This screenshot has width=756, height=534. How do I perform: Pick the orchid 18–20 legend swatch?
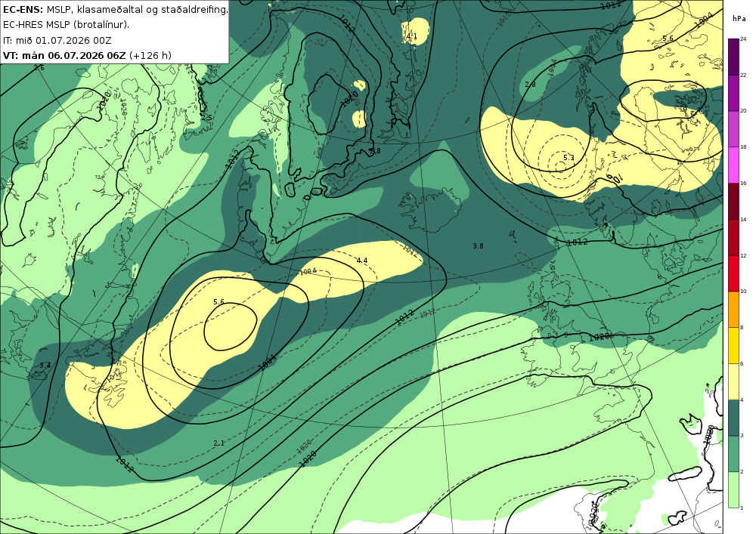pos(733,128)
